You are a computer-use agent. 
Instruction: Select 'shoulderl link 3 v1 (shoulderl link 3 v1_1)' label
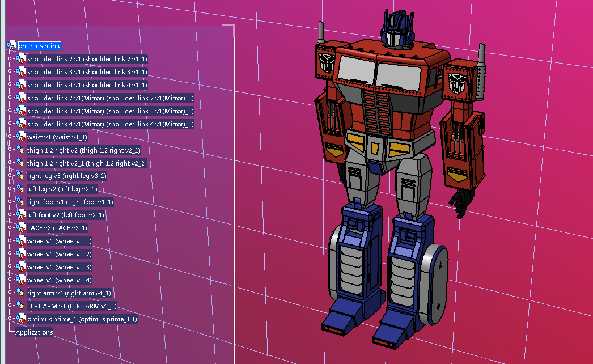pyautogui.click(x=87, y=72)
